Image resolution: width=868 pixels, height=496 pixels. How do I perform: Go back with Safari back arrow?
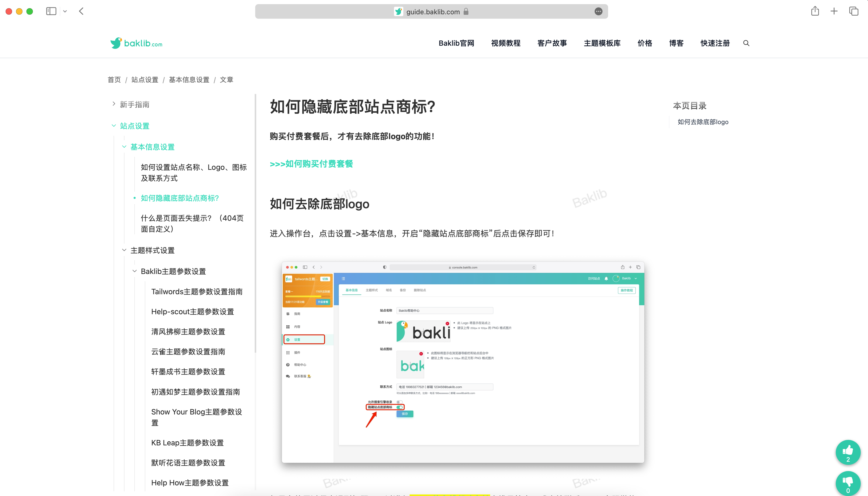81,11
